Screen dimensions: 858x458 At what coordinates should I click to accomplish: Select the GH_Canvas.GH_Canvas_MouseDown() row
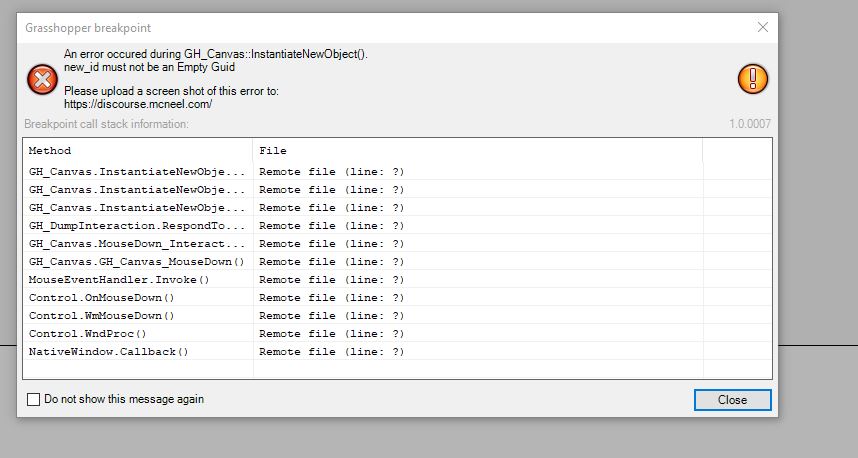pos(136,262)
